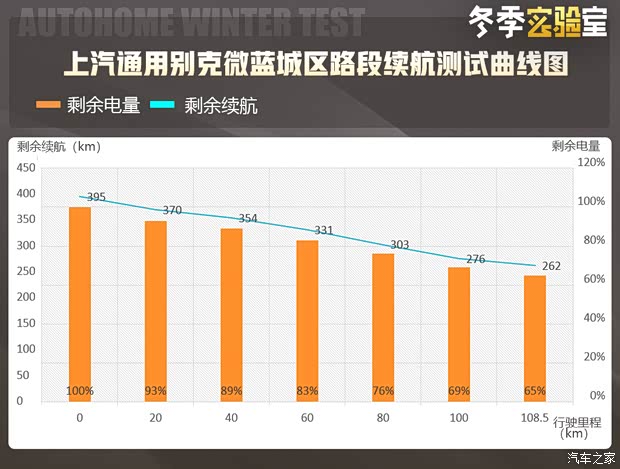The height and width of the screenshot is (469, 620).
Task: Click the 150 left axis value
Action: point(26,323)
